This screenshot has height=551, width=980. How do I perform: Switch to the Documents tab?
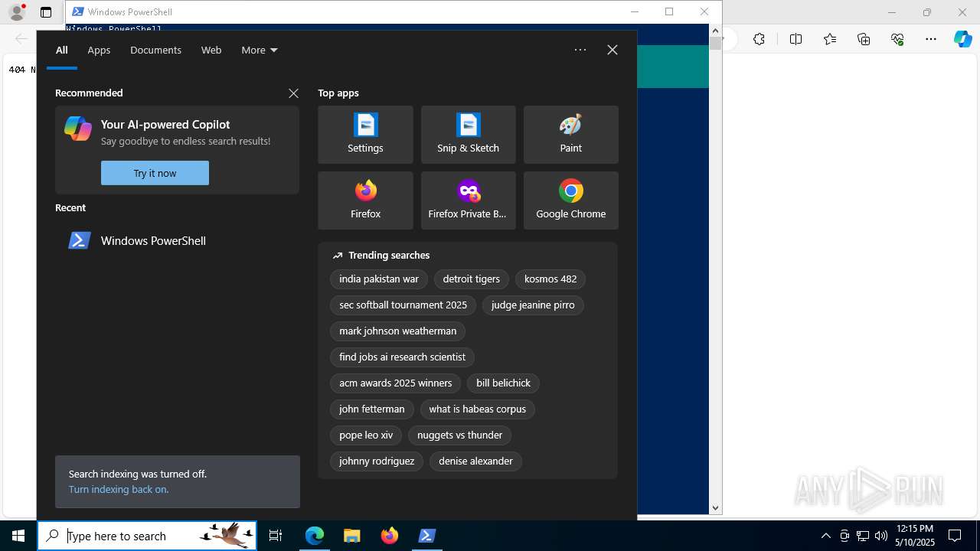155,50
